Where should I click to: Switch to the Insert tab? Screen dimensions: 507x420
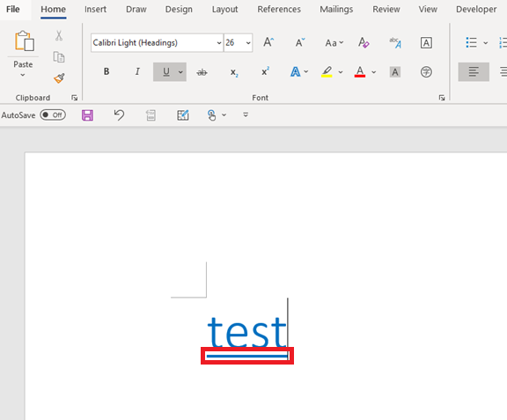[95, 9]
